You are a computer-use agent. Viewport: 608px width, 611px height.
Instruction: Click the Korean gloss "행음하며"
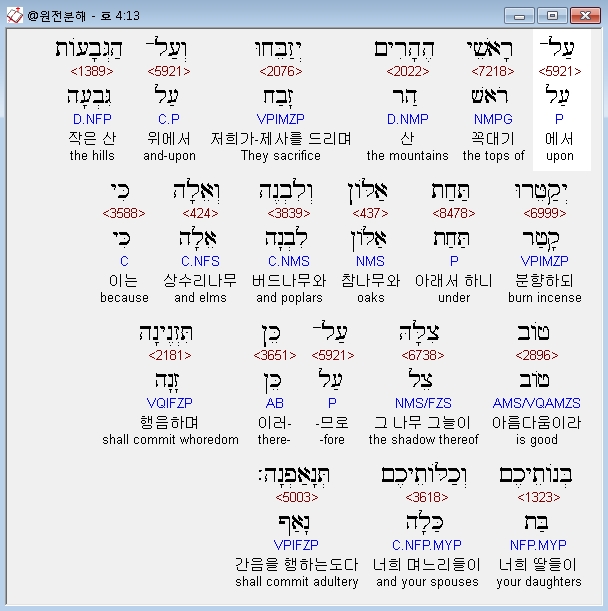170,422
